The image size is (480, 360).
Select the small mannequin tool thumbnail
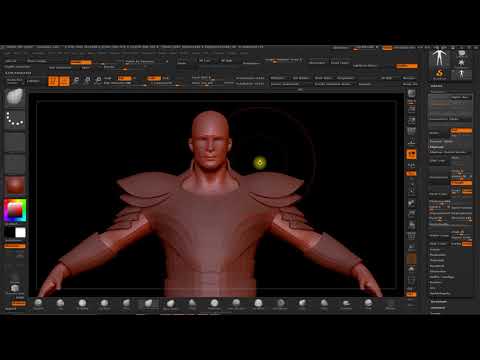(x=461, y=74)
